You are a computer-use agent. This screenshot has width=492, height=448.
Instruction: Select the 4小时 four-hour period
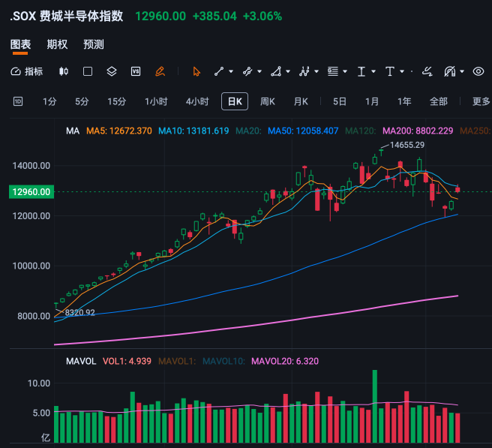coord(197,101)
